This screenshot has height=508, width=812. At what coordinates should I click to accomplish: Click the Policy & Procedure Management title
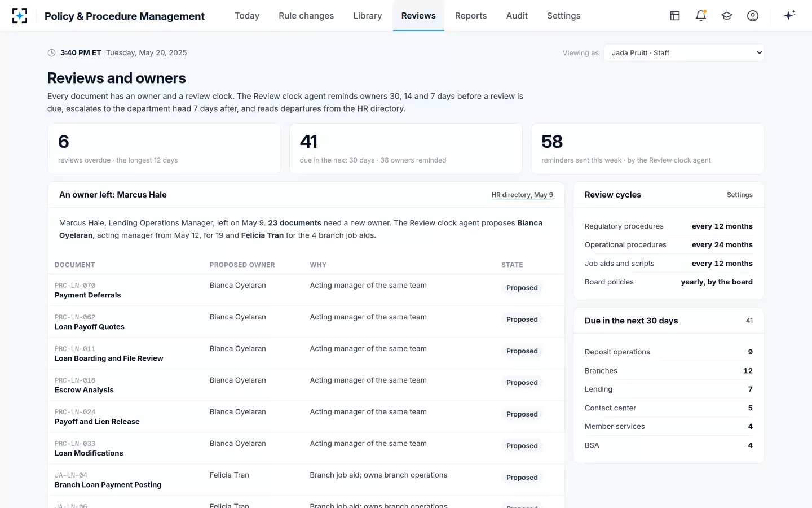coord(125,16)
